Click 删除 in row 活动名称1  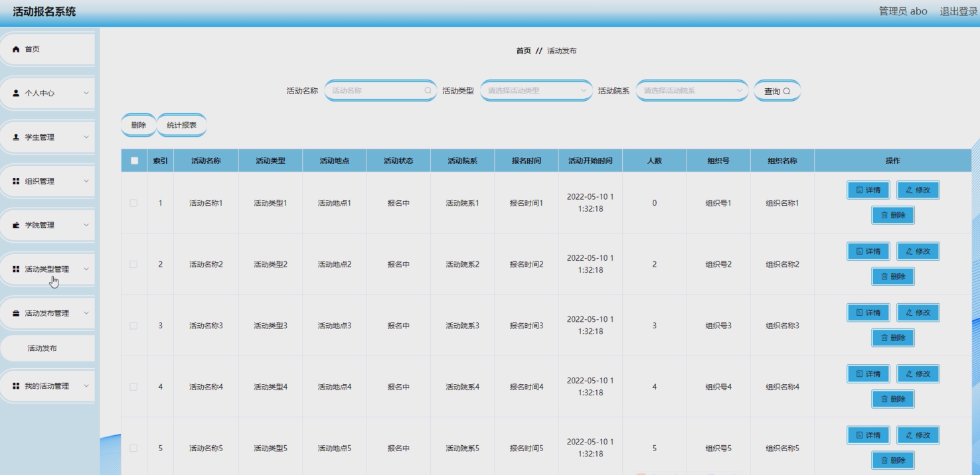[893, 216]
